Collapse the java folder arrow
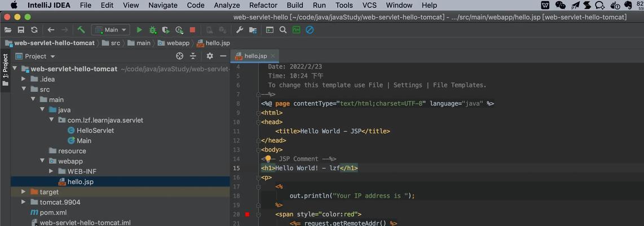644x226 pixels. point(42,110)
